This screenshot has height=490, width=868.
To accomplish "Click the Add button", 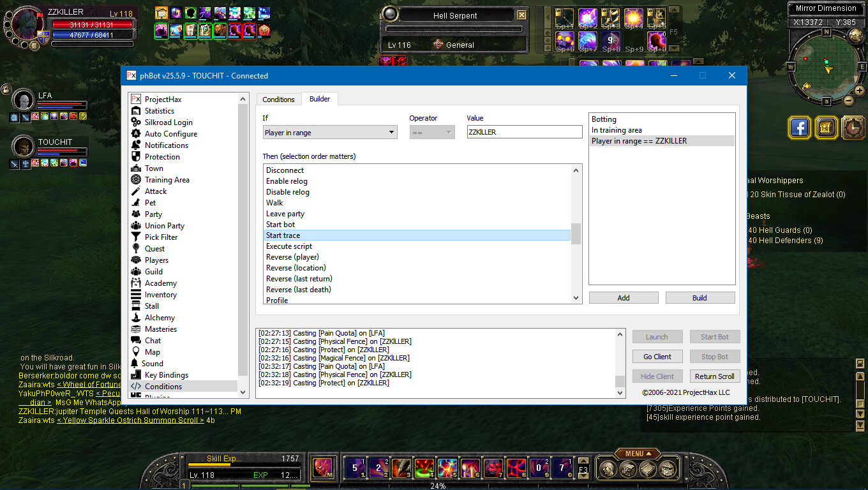I will pos(623,298).
